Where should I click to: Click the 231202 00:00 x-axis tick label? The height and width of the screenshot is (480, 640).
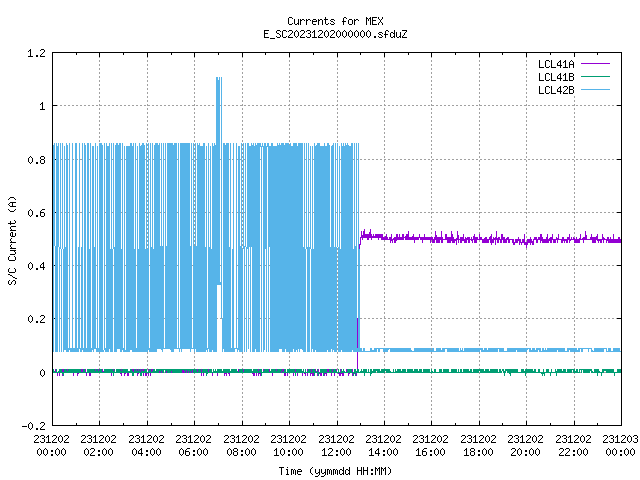[51, 446]
